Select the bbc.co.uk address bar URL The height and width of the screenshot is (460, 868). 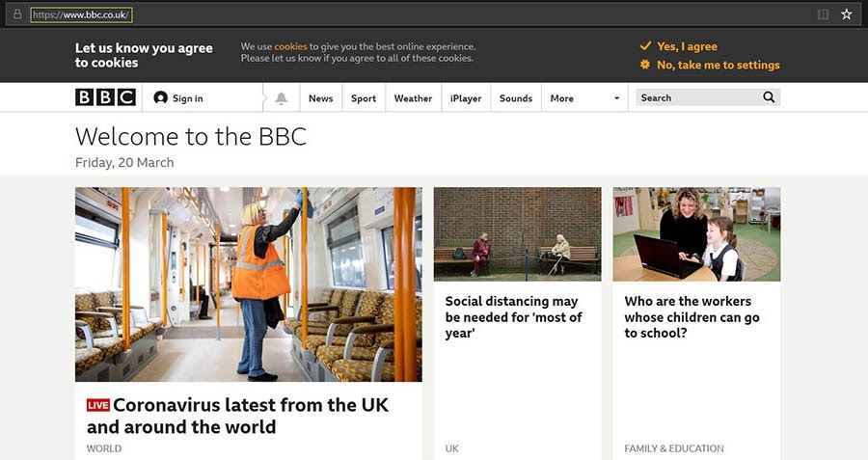click(x=81, y=14)
